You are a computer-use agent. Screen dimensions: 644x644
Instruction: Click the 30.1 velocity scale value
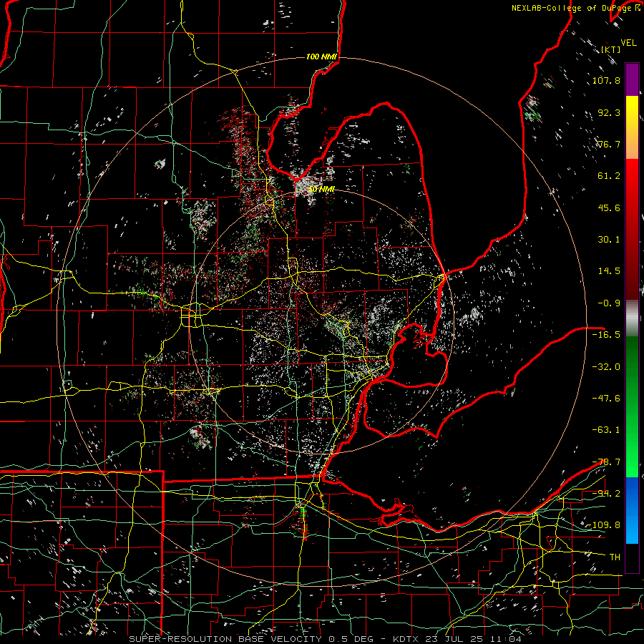(609, 240)
